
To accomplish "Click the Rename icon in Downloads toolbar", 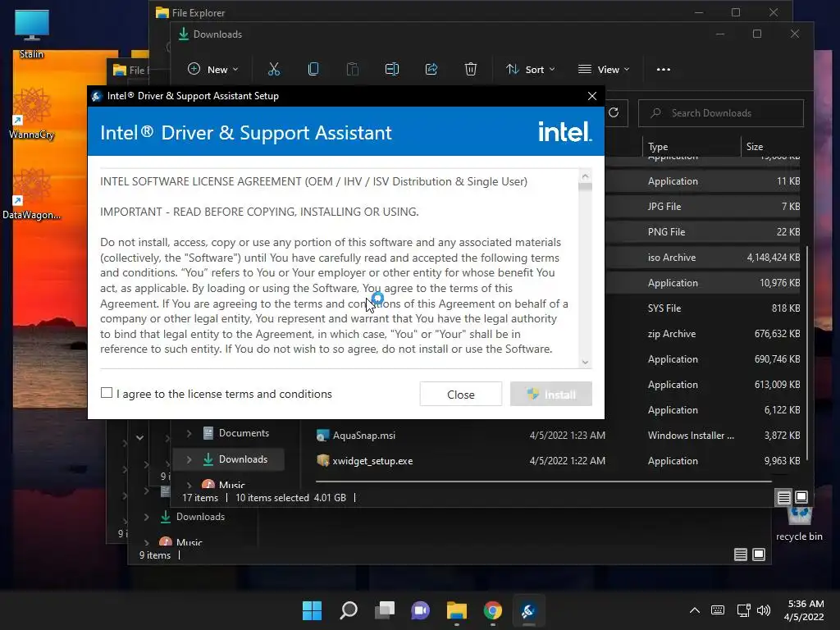I will tap(392, 69).
